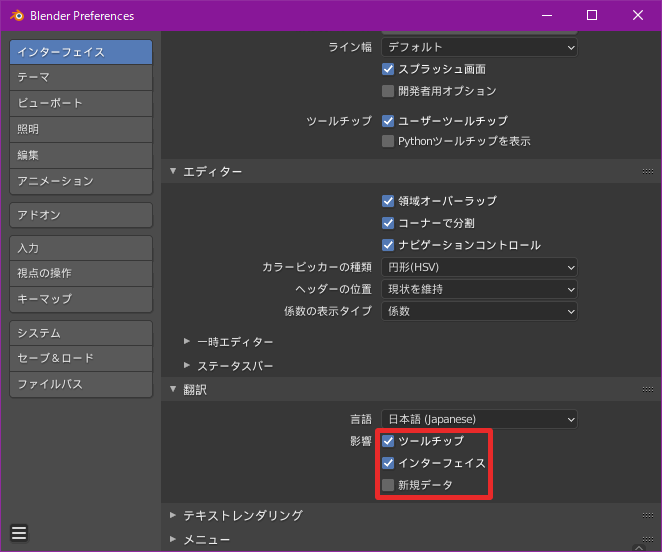Toggle the コーナーで分割 checkbox
662x552 pixels.
tap(388, 223)
